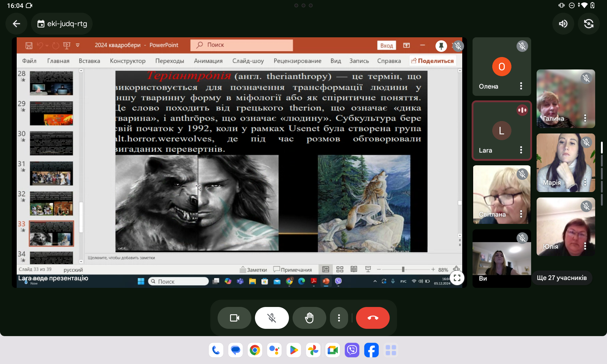The height and width of the screenshot is (364, 607).
Task: Open the app drawer folder in the dock
Action: coord(391,350)
